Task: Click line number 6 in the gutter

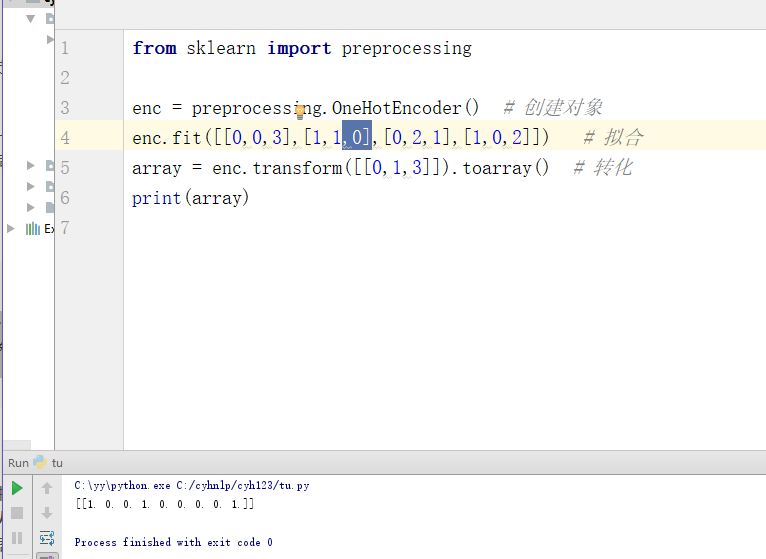Action: coord(65,197)
